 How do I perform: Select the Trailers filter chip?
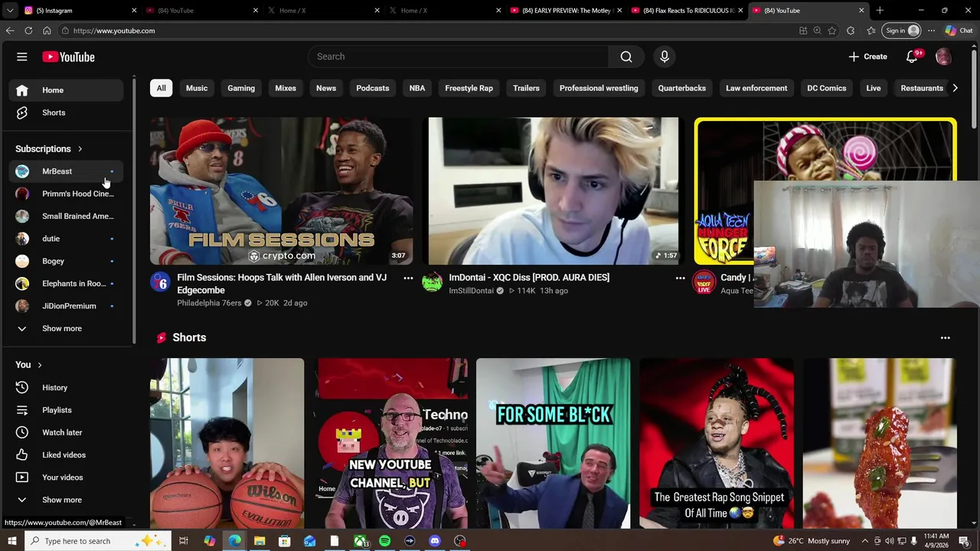[x=526, y=88]
